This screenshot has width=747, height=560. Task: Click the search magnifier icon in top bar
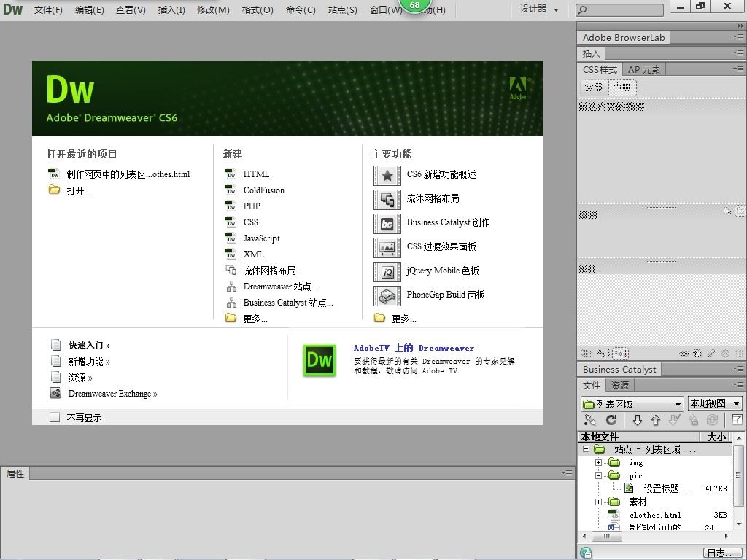pos(582,9)
